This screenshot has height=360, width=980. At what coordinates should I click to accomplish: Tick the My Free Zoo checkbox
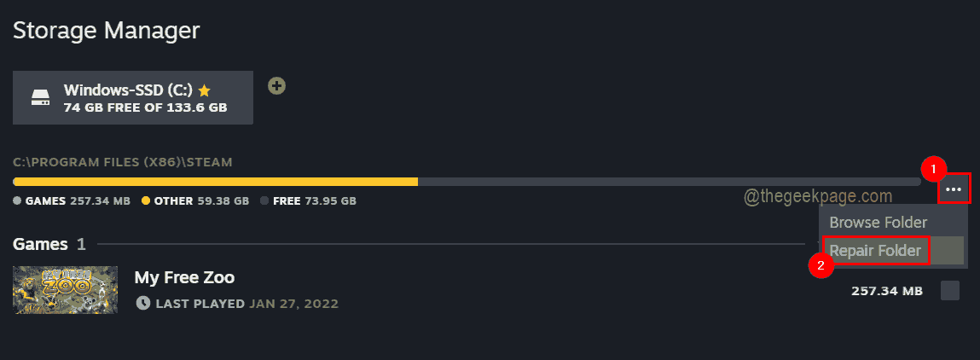(949, 291)
